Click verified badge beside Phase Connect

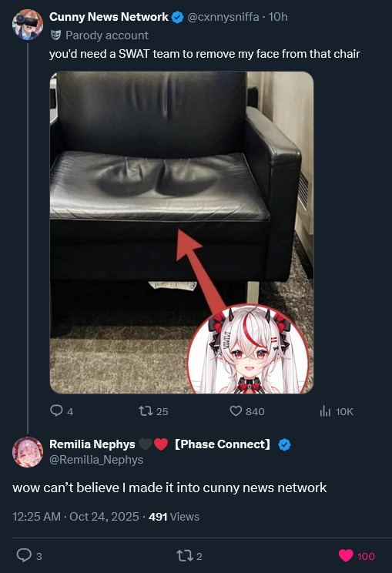(285, 444)
